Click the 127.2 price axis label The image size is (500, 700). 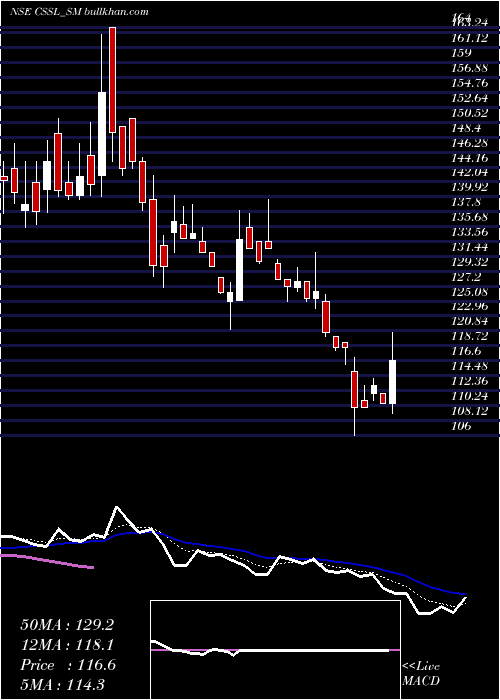466,277
